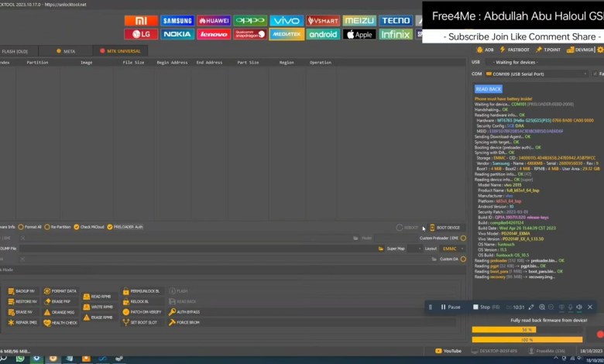Select the Format All radio option
The width and height of the screenshot is (604, 364).
[x=29, y=227]
